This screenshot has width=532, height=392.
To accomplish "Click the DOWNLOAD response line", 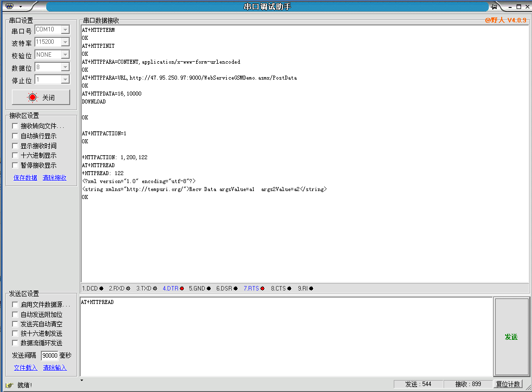I will click(x=93, y=101).
